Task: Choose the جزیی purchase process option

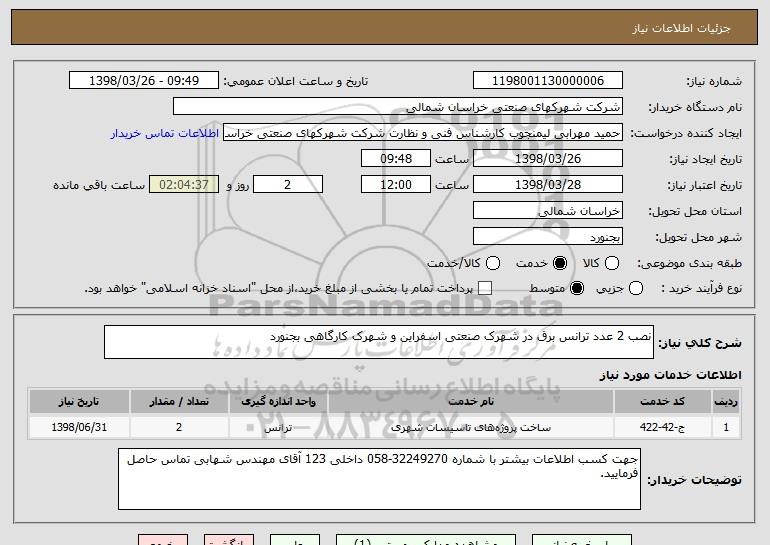Action: tap(635, 288)
